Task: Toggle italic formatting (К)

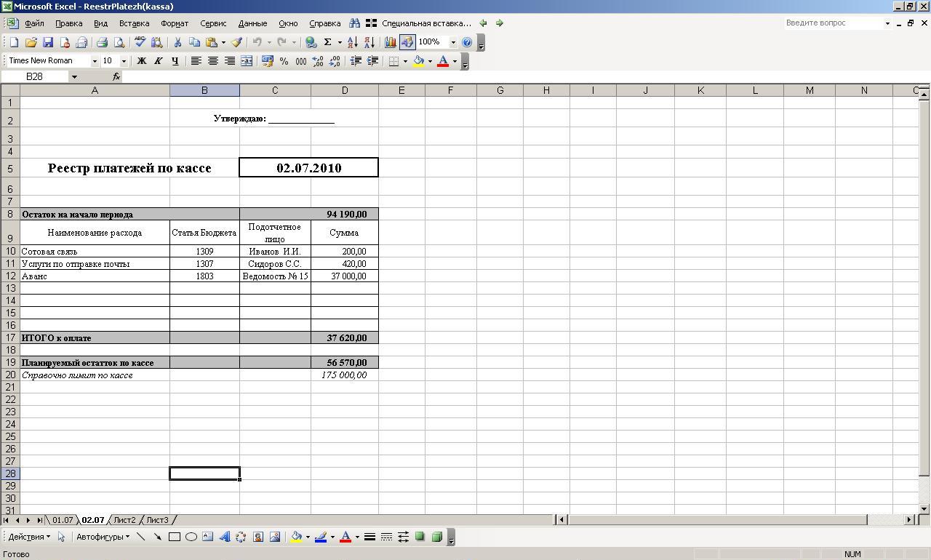Action: (158, 61)
